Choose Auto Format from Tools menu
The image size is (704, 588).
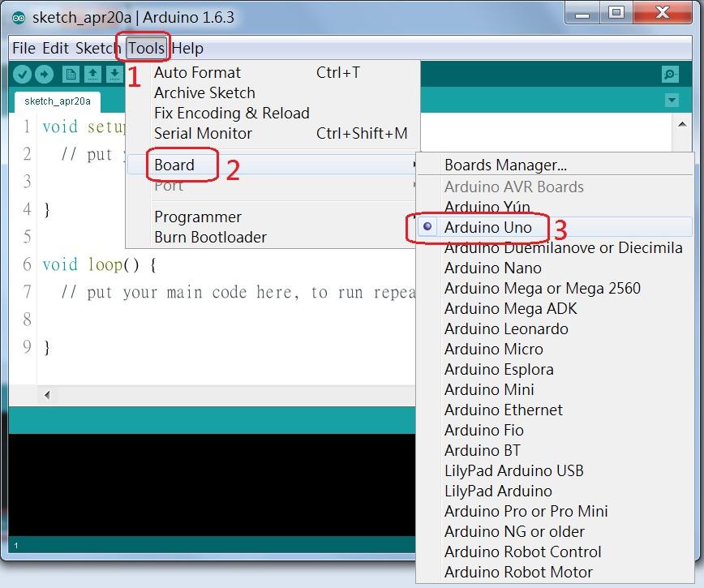click(273, 73)
